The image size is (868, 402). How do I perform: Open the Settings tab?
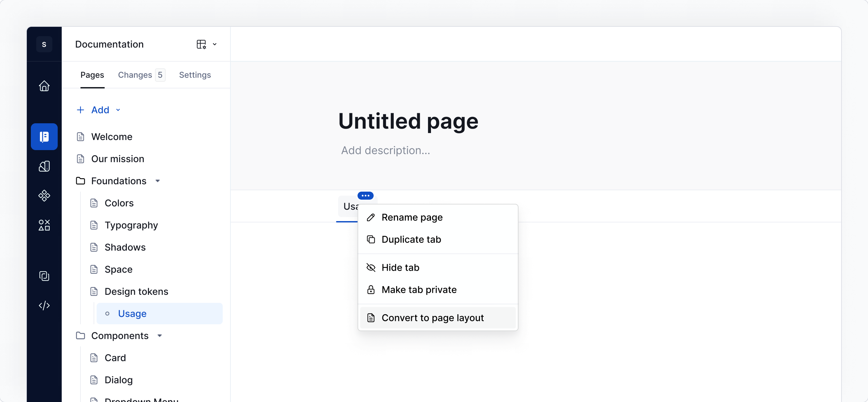pyautogui.click(x=195, y=75)
